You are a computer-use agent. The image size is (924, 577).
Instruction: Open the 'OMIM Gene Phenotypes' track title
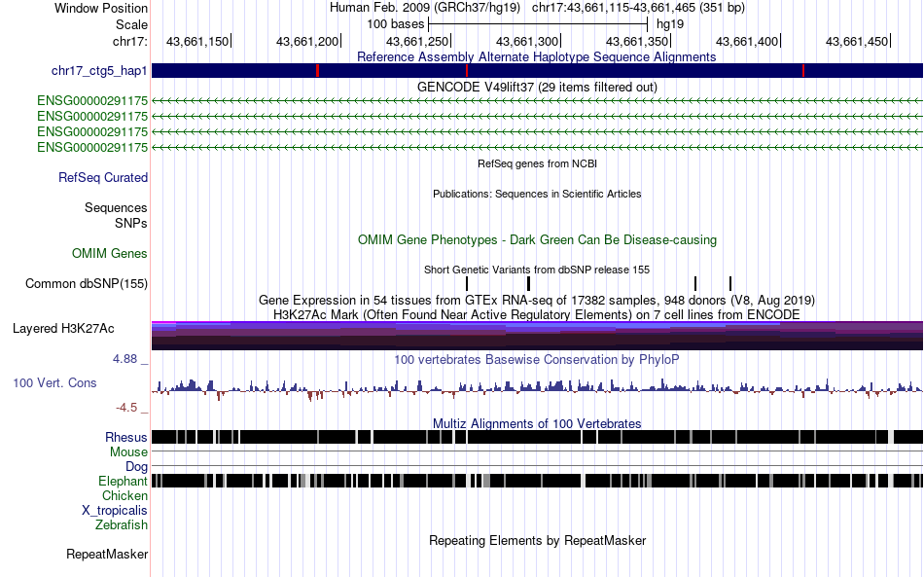coord(537,240)
